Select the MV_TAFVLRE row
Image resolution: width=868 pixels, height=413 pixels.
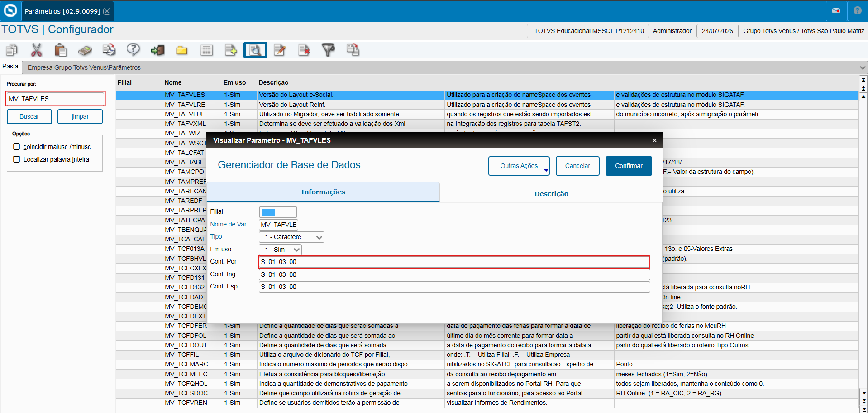487,105
